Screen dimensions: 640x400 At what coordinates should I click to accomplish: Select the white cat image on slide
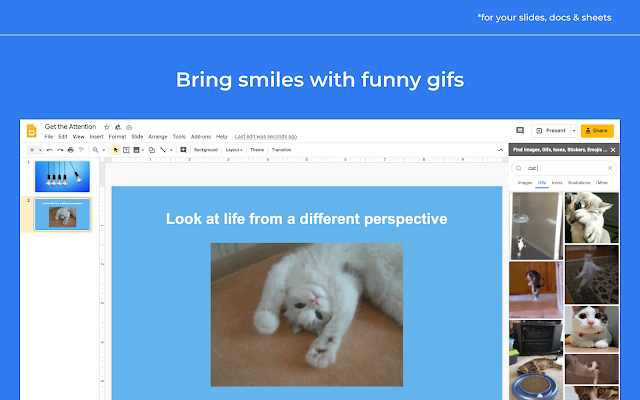pos(307,315)
